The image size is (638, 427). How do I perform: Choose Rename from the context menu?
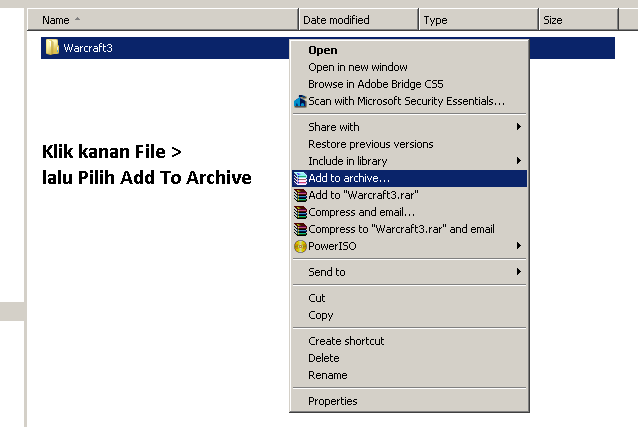(409, 375)
